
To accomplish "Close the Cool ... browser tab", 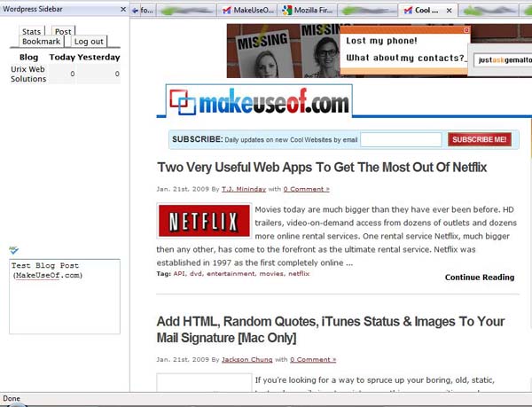I will 449,11.
